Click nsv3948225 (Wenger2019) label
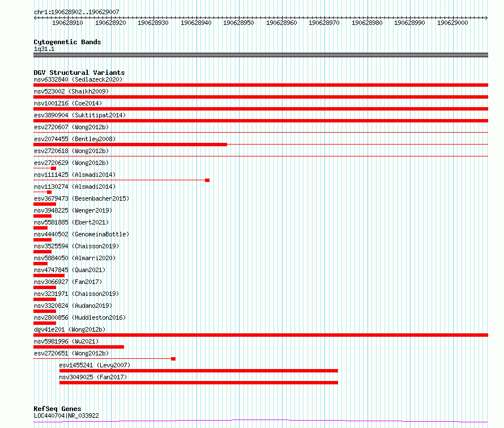The height and width of the screenshot is (428, 504). tap(73, 210)
